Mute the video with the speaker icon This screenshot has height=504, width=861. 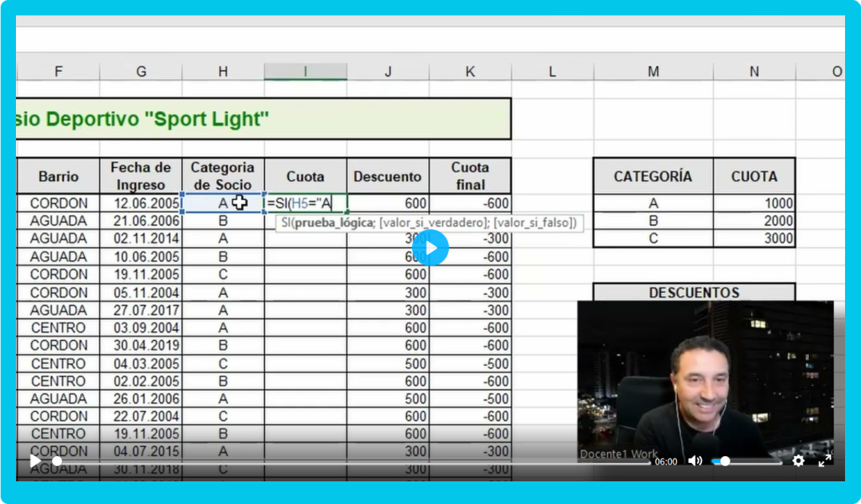pos(695,460)
